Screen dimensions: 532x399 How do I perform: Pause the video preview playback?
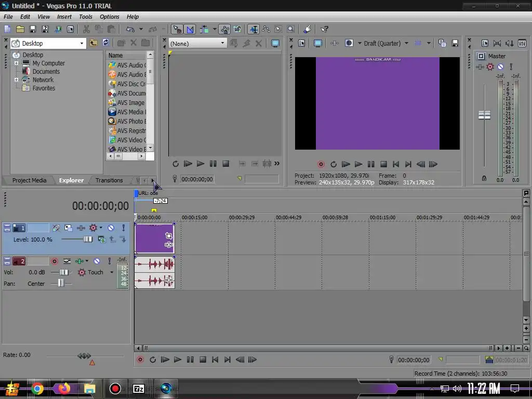(x=371, y=164)
